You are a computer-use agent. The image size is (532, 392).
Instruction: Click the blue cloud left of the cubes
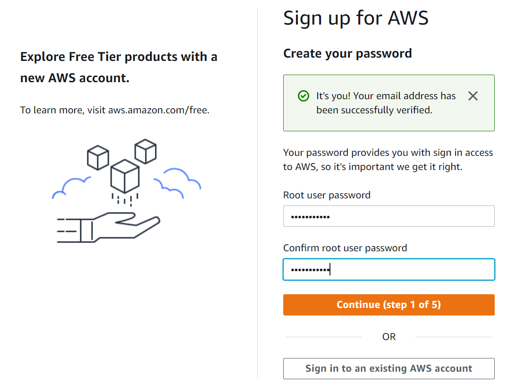click(x=71, y=187)
